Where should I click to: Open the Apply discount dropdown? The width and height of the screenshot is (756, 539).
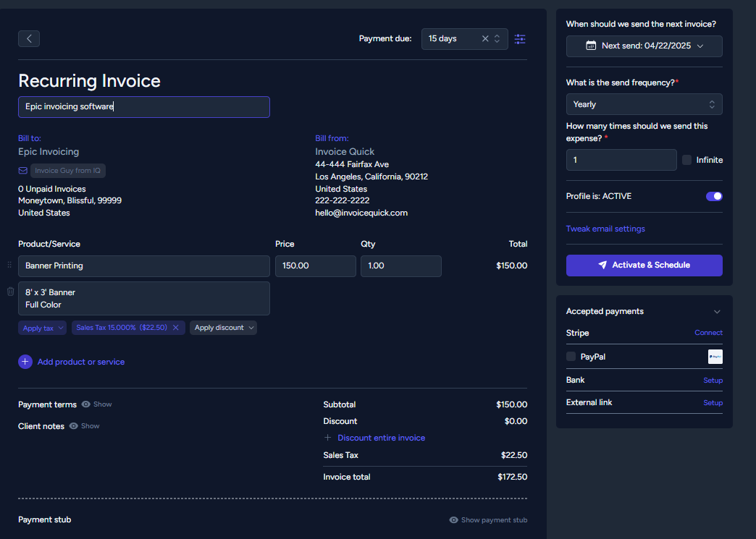(223, 328)
